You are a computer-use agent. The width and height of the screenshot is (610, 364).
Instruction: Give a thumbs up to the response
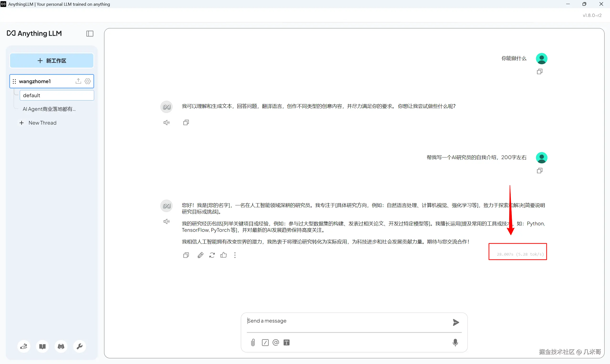tap(224, 255)
